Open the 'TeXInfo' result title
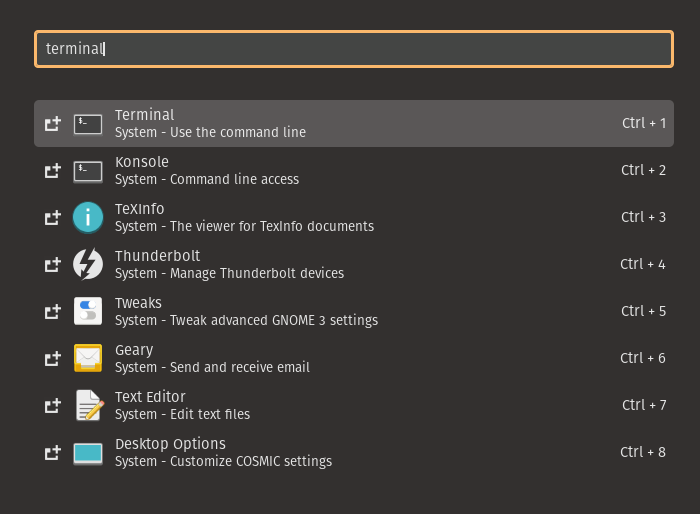The image size is (700, 514). 140,209
